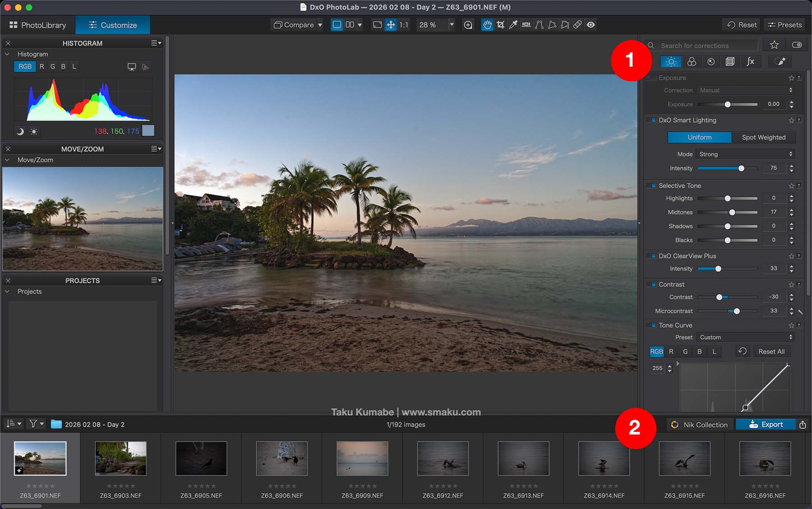Image resolution: width=812 pixels, height=509 pixels.
Task: Switch to the PhotoLibrary tab
Action: point(38,25)
